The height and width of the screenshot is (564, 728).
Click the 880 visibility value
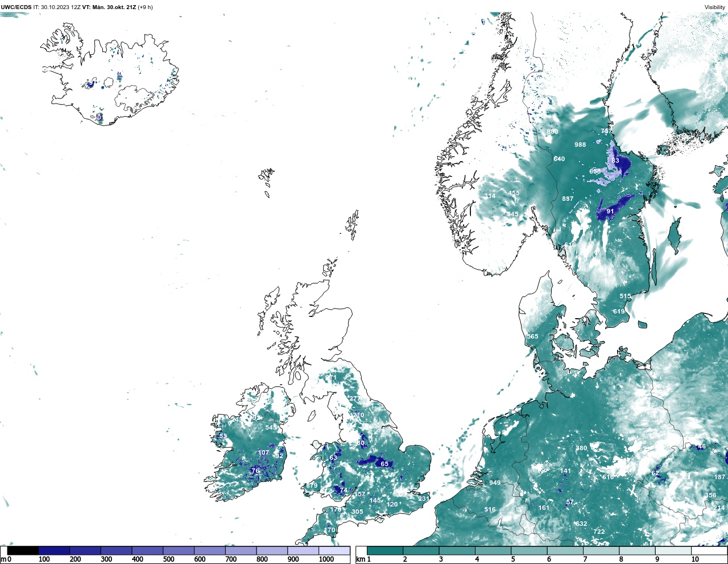coord(552,131)
